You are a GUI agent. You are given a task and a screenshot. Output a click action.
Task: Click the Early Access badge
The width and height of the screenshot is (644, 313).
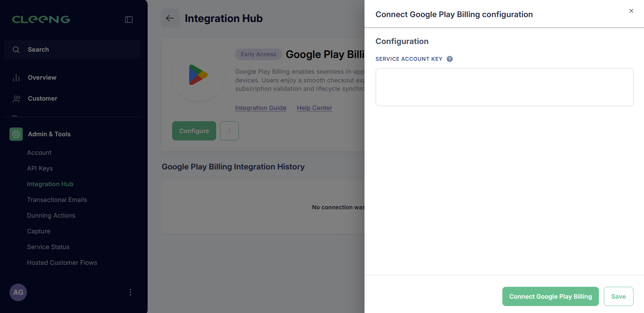pyautogui.click(x=259, y=54)
